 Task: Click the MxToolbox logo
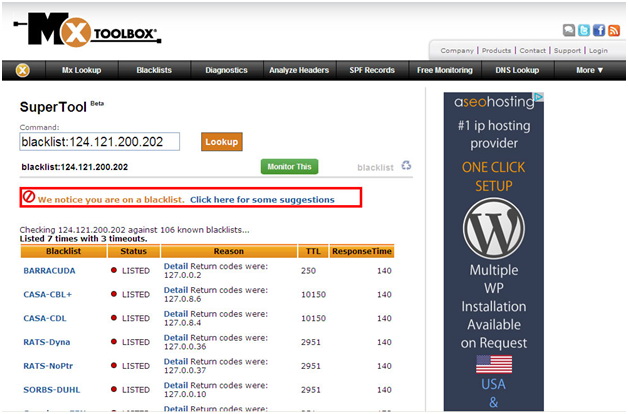click(x=87, y=29)
